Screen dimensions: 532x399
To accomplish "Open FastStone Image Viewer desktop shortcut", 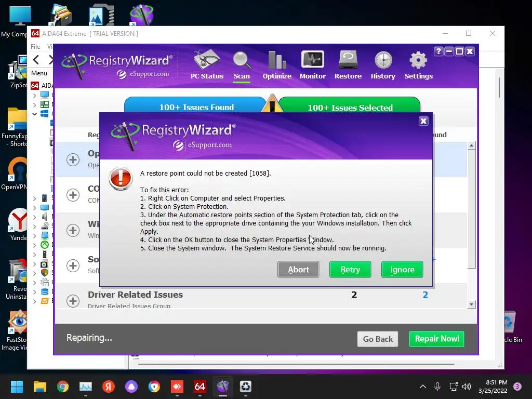I will (15, 330).
